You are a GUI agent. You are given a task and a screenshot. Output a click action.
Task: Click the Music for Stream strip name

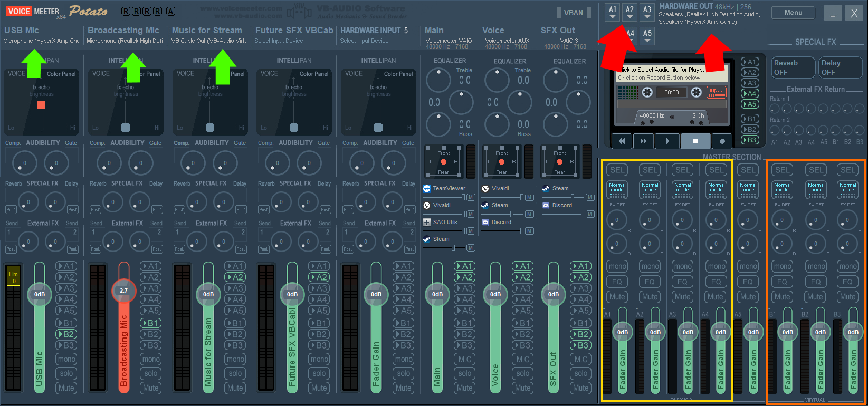click(x=207, y=30)
